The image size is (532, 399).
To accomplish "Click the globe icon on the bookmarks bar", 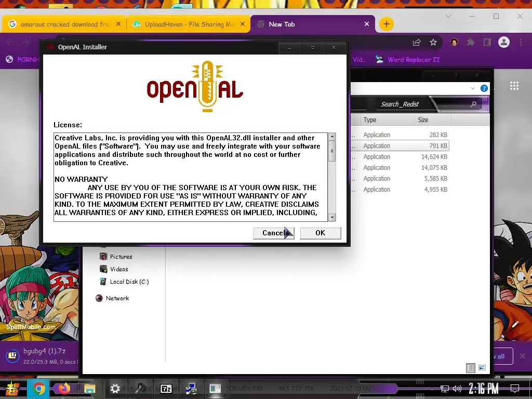I will point(9,59).
